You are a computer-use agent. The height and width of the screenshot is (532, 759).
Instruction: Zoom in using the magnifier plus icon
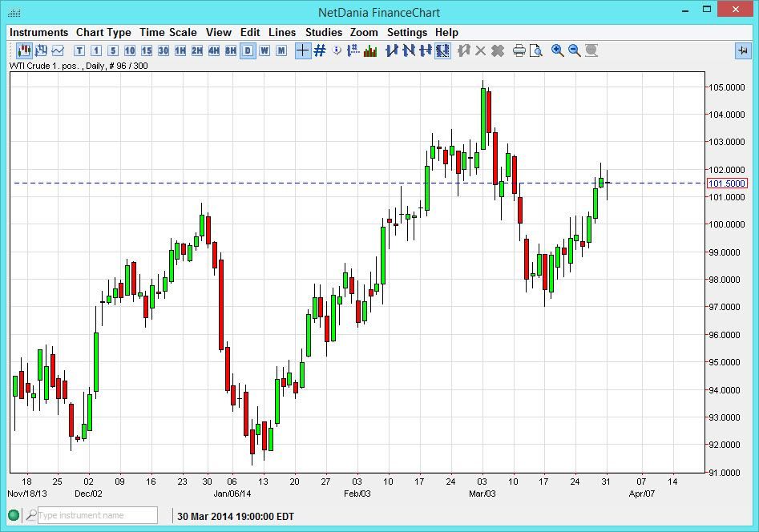[x=557, y=50]
